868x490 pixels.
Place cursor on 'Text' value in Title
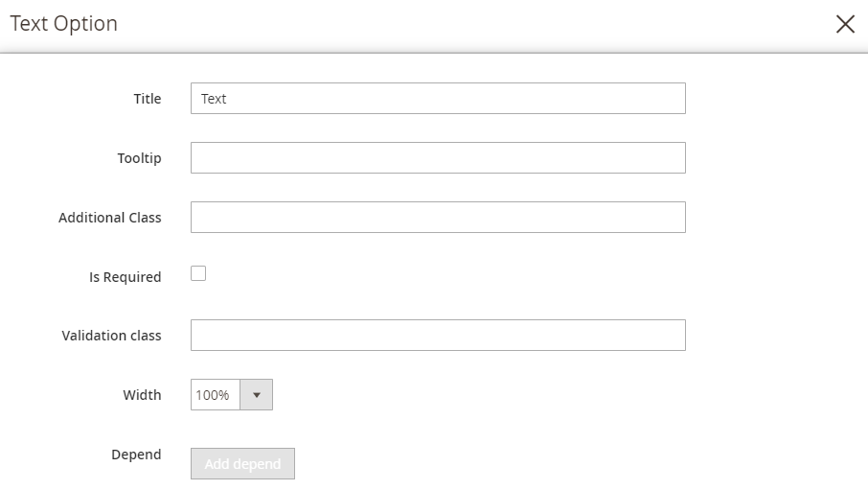pos(214,99)
